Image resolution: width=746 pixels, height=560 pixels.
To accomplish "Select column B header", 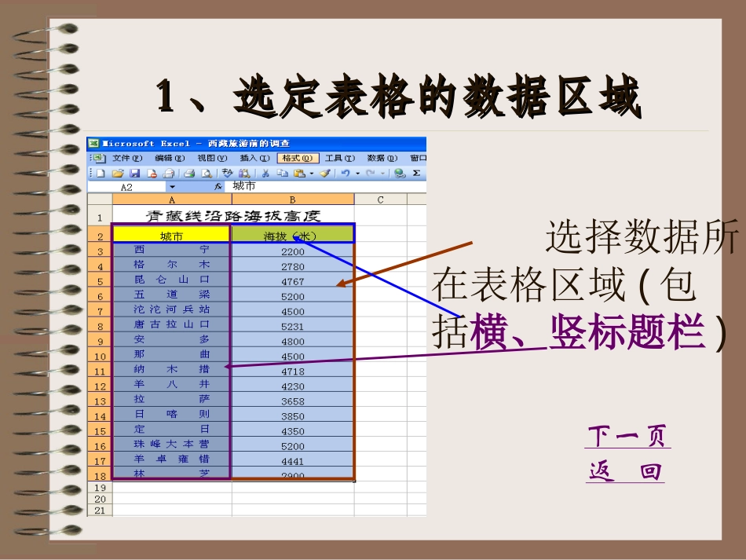I will 293,199.
